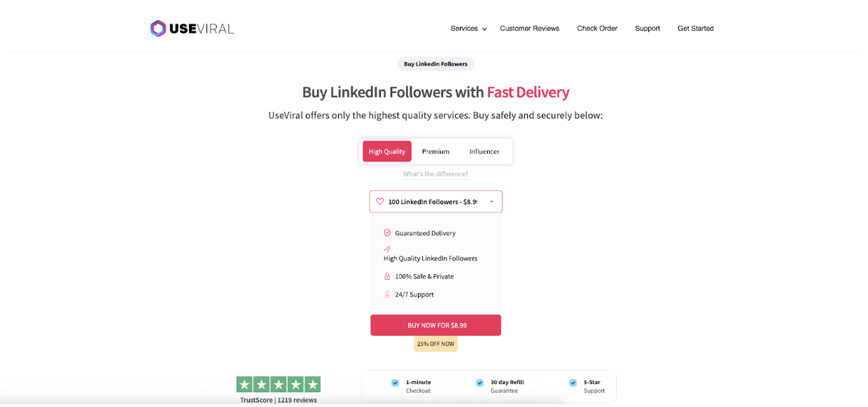Click the heart icon in the followers selector
The height and width of the screenshot is (407, 868).
coord(380,201)
